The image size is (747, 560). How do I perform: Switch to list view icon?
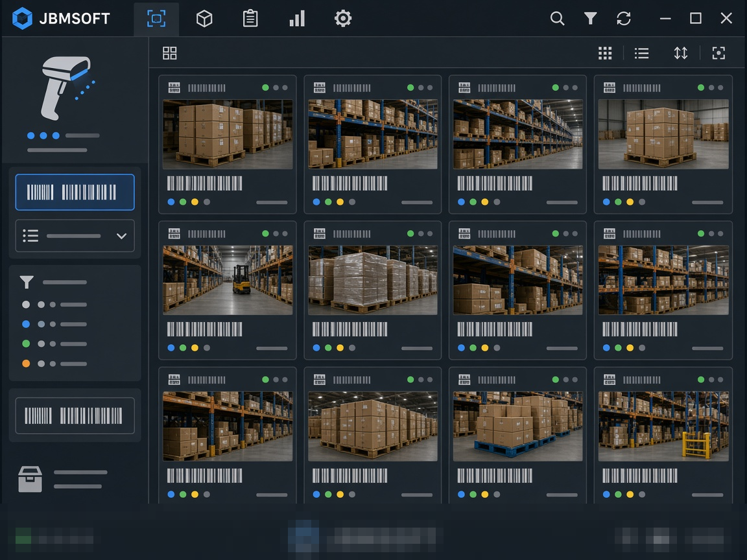[642, 53]
